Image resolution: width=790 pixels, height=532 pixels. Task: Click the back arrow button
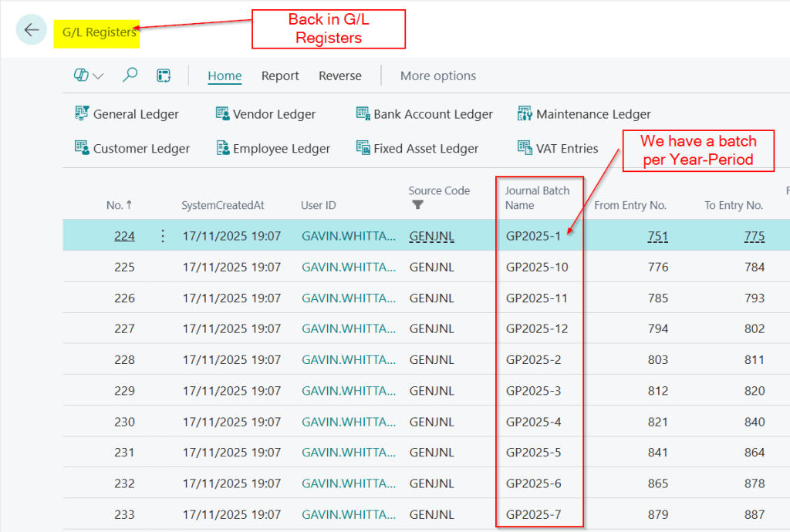coord(31,30)
